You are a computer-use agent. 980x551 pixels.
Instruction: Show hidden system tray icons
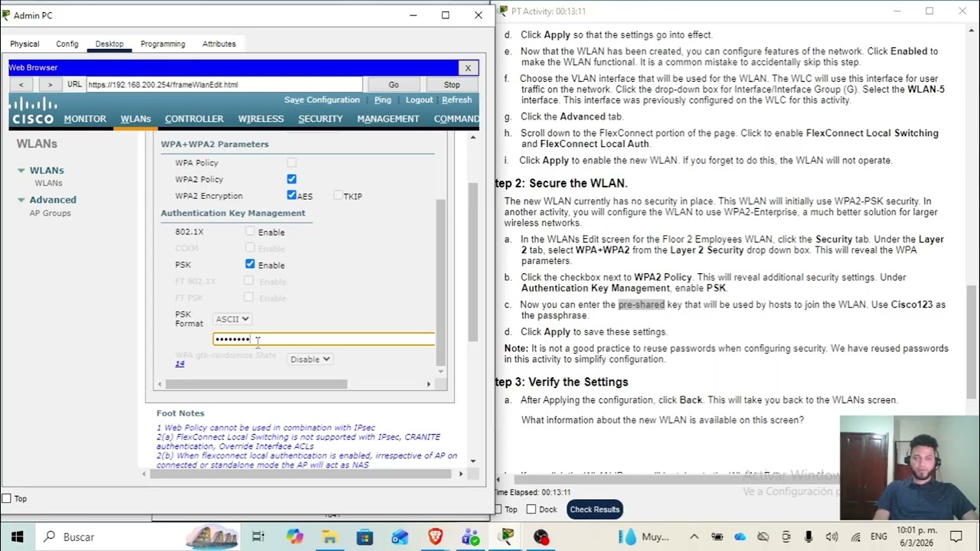694,536
